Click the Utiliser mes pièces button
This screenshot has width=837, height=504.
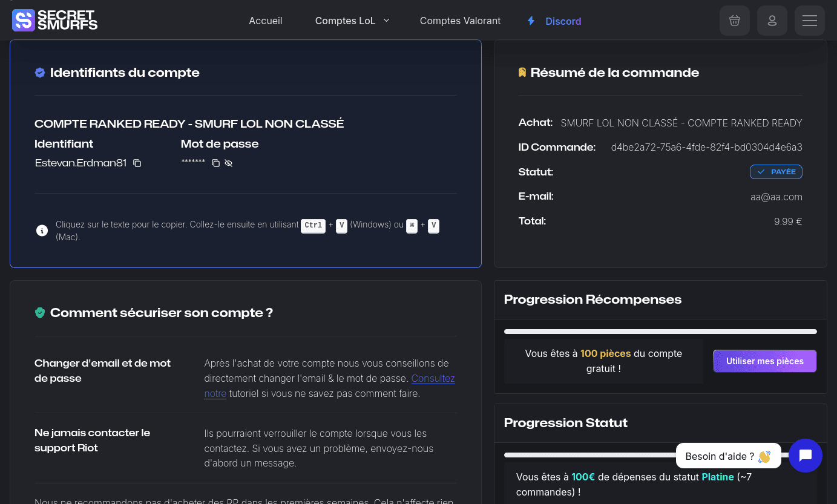(x=764, y=361)
